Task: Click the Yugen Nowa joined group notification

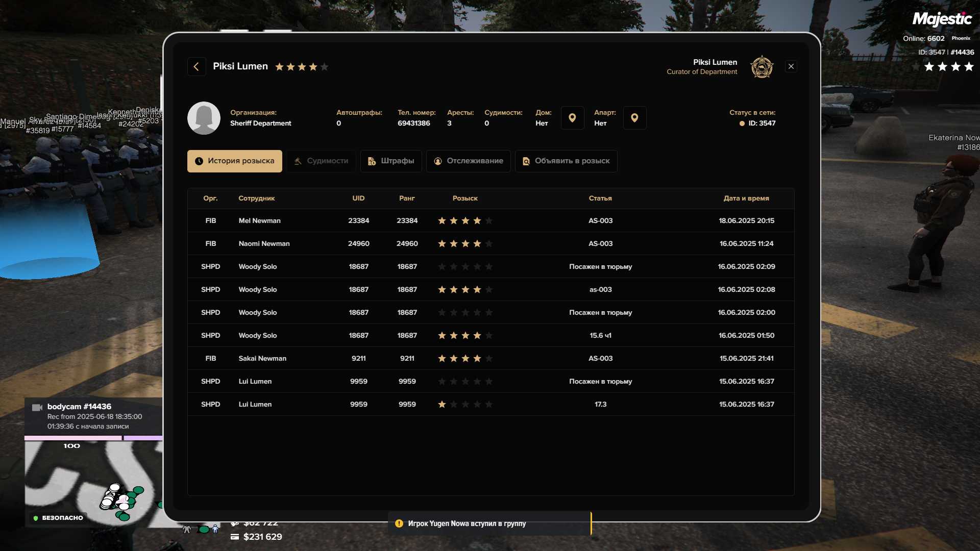Action: point(489,523)
